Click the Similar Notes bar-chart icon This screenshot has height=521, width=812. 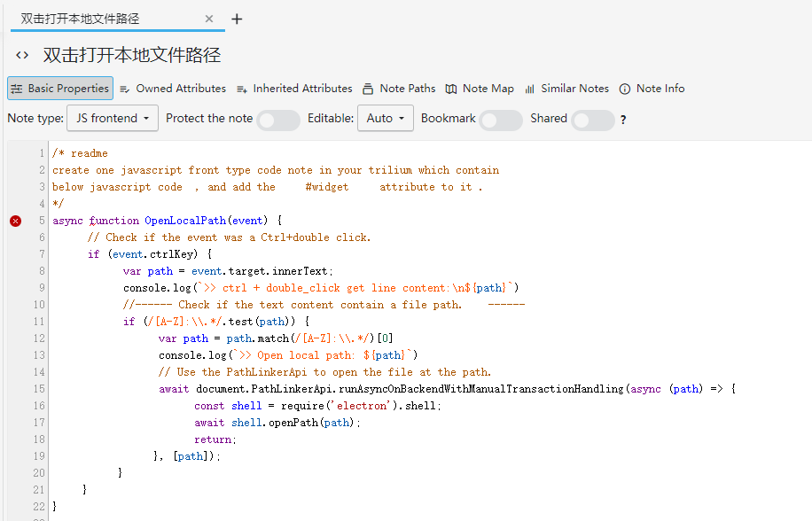529,89
